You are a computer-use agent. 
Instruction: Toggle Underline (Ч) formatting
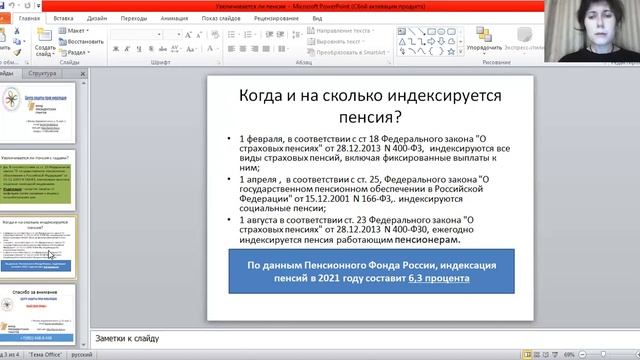pos(139,49)
